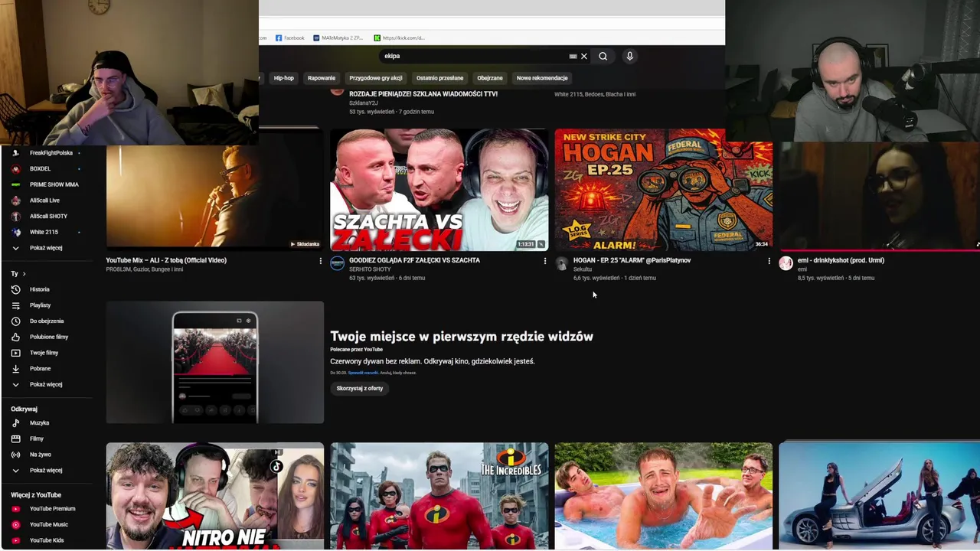
Task: Click the Sekultu channel avatar by HOGAN video
Action: (x=561, y=263)
